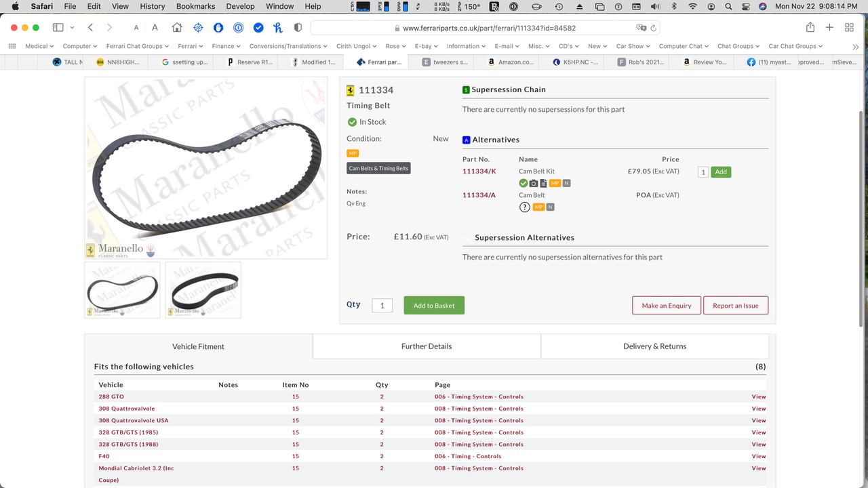This screenshot has height=488, width=868.
Task: Open a new tab with plus
Action: click(x=829, y=28)
